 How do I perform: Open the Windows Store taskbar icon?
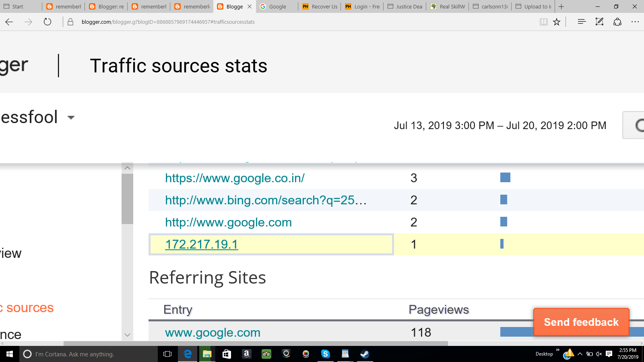227,354
